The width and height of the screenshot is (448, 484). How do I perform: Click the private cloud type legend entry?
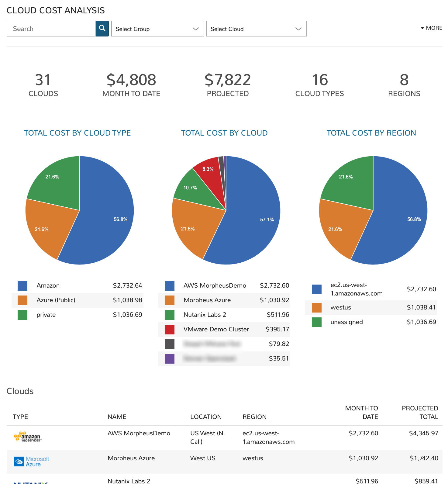click(46, 315)
